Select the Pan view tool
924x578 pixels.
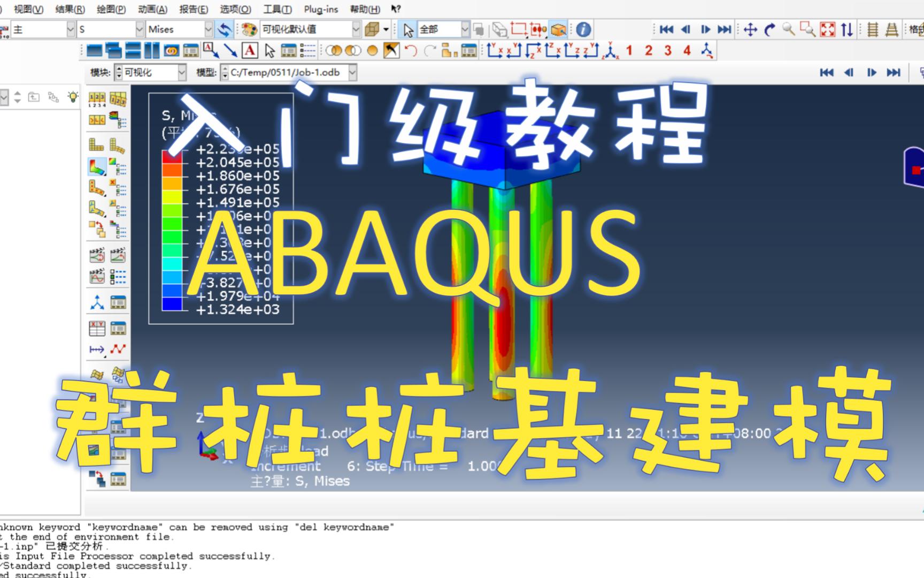tap(750, 29)
